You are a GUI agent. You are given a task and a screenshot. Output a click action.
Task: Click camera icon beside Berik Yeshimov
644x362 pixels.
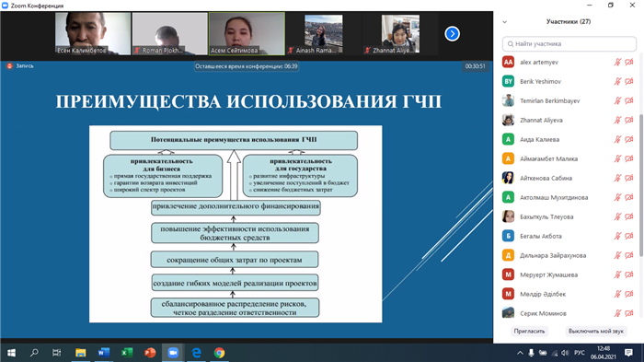coord(628,81)
